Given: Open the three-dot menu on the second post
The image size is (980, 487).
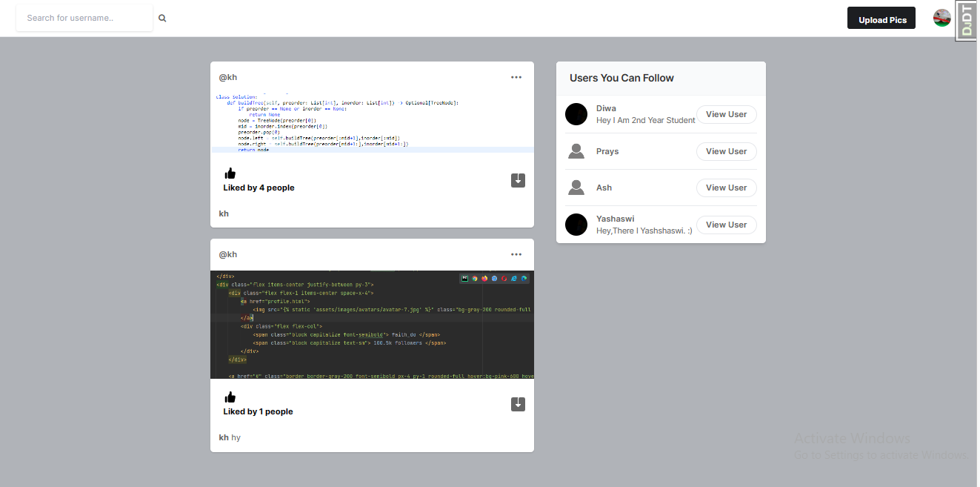Looking at the screenshot, I should 516,254.
